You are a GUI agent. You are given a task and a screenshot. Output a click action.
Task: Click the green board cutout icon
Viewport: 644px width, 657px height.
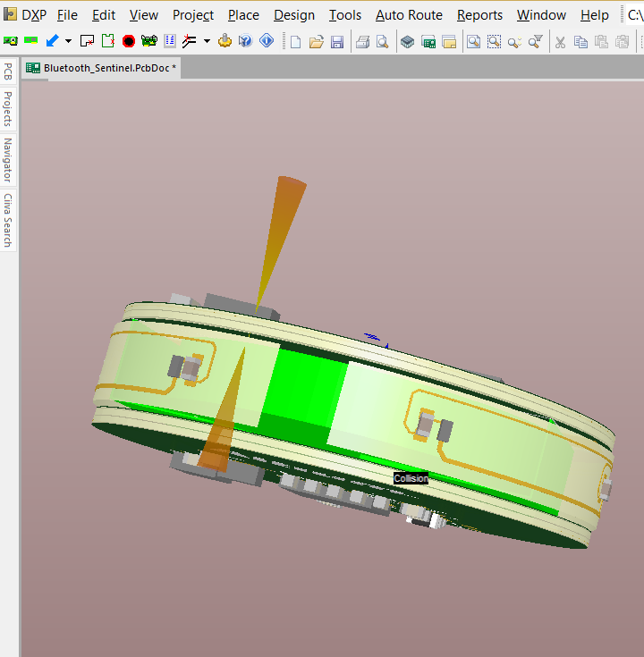tap(108, 40)
